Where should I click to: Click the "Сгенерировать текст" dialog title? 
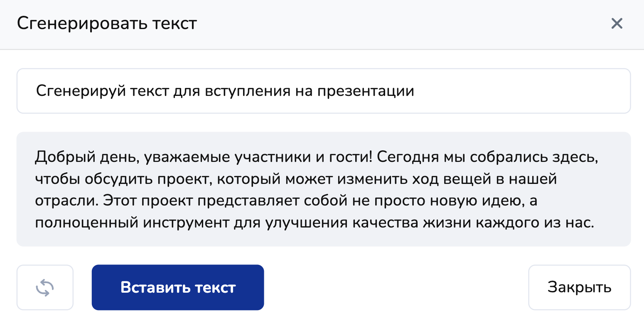(x=107, y=24)
